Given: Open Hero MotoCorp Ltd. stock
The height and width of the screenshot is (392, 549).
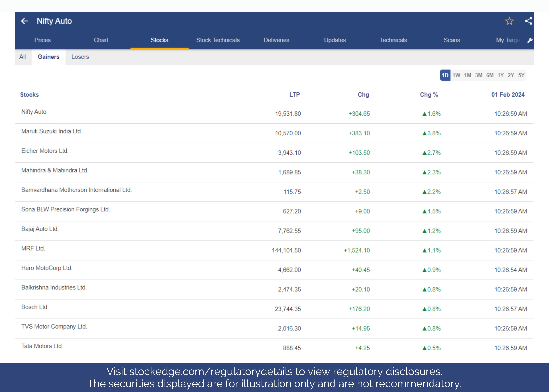Looking at the screenshot, I should pyautogui.click(x=274, y=270).
